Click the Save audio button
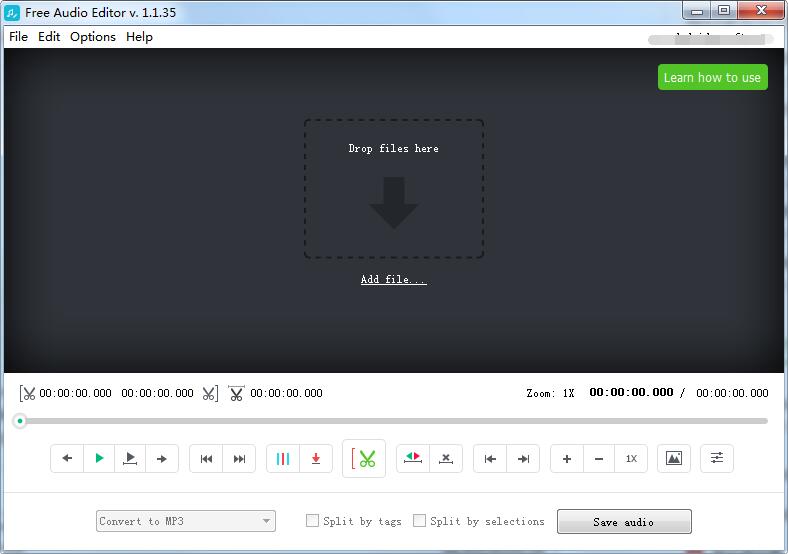The image size is (788, 554). click(624, 522)
